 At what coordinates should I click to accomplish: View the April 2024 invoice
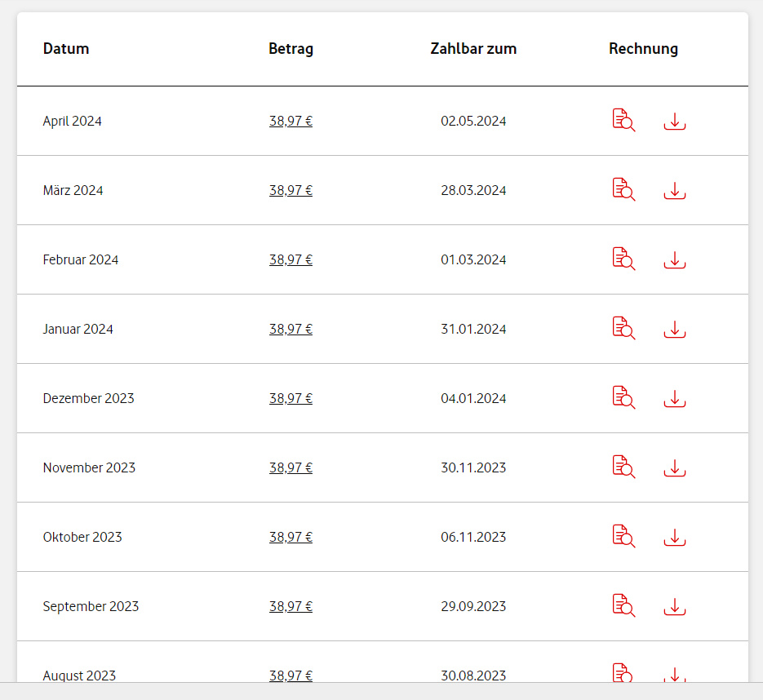click(x=623, y=121)
